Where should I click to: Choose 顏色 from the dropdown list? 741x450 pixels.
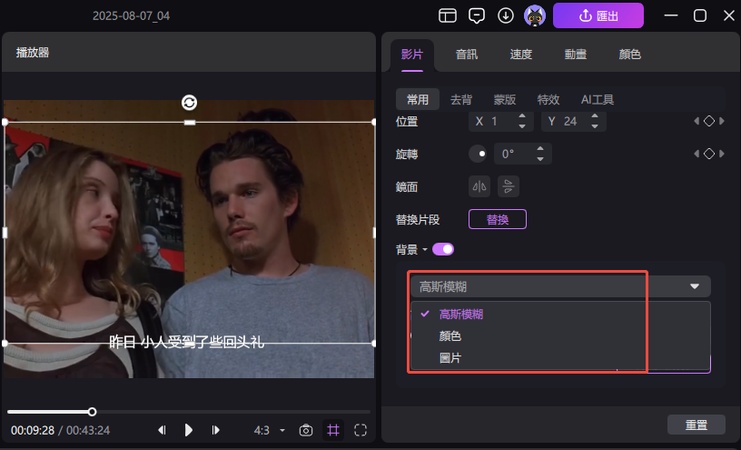(560, 336)
